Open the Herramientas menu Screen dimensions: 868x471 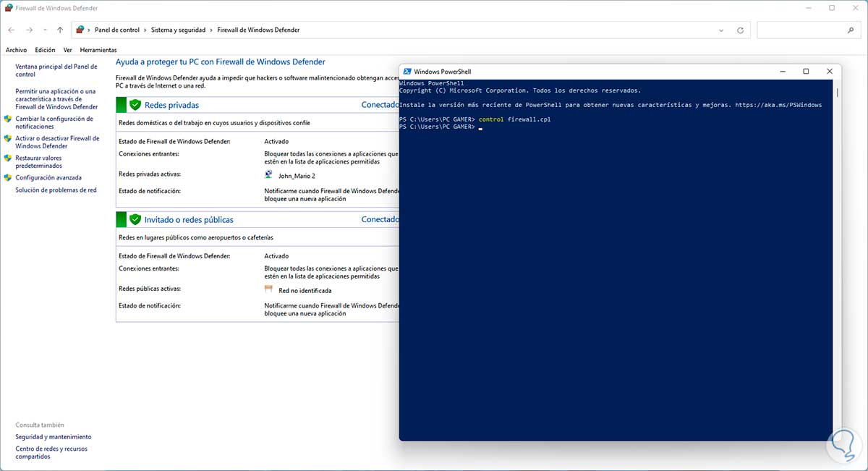[98, 50]
